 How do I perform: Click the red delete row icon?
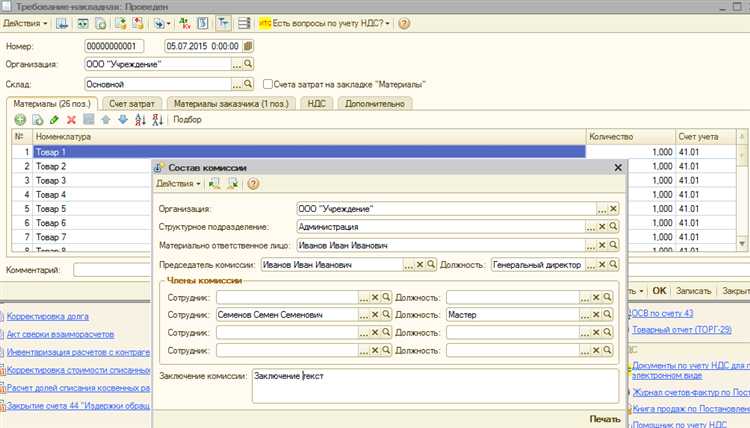click(x=71, y=120)
